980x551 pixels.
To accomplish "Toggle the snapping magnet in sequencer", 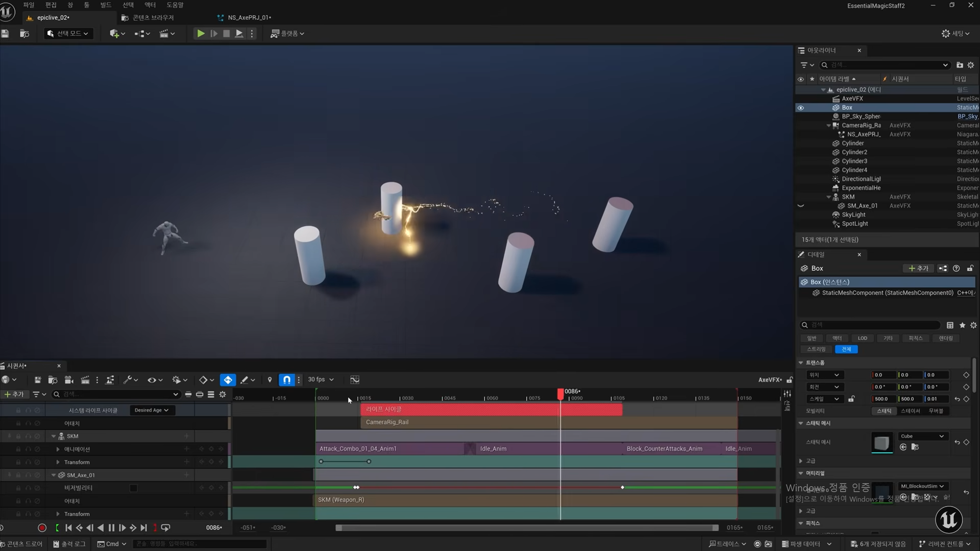I will pyautogui.click(x=286, y=379).
